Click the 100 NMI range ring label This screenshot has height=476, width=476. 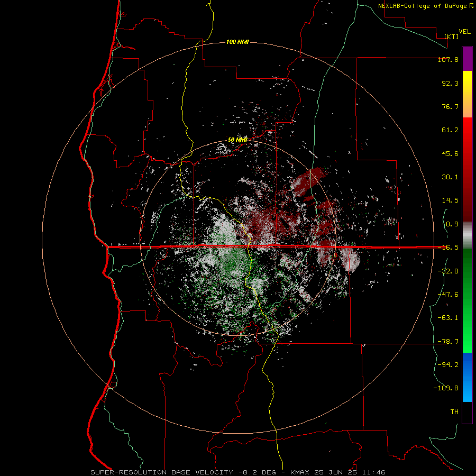pos(237,42)
